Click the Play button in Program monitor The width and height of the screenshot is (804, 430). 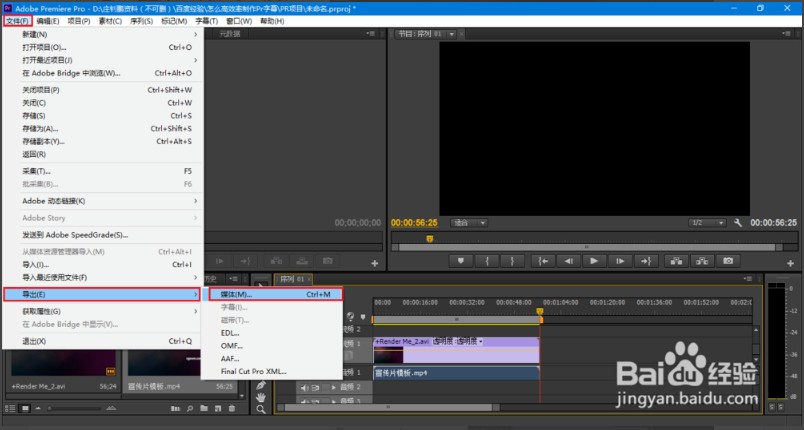click(x=594, y=261)
